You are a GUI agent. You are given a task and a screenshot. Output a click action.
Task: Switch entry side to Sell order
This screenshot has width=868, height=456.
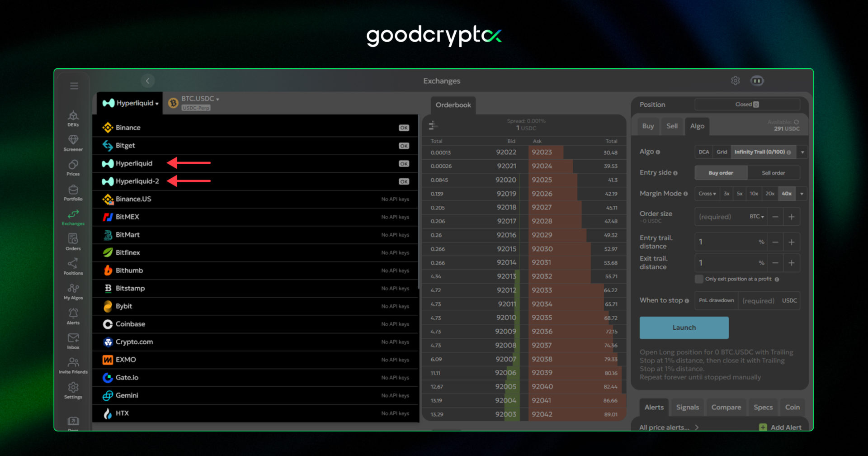(774, 172)
